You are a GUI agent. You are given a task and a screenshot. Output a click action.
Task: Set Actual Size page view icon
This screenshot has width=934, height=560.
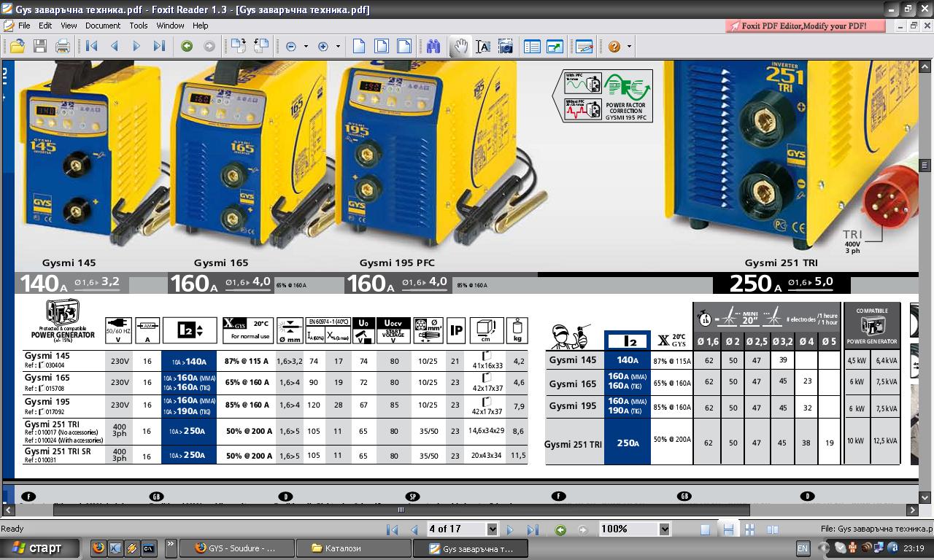tap(359, 47)
